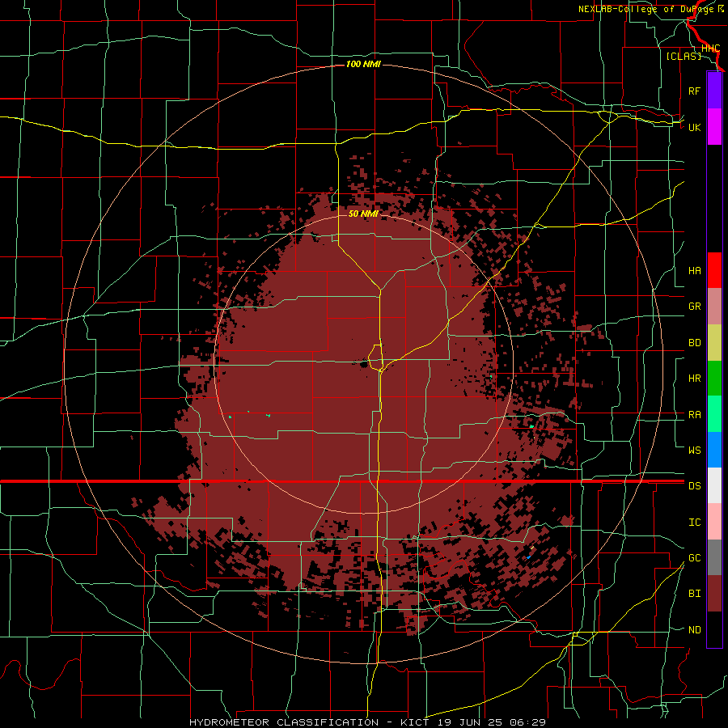This screenshot has height=728, width=728.
Task: Click the HA legend label
Action: click(x=694, y=270)
